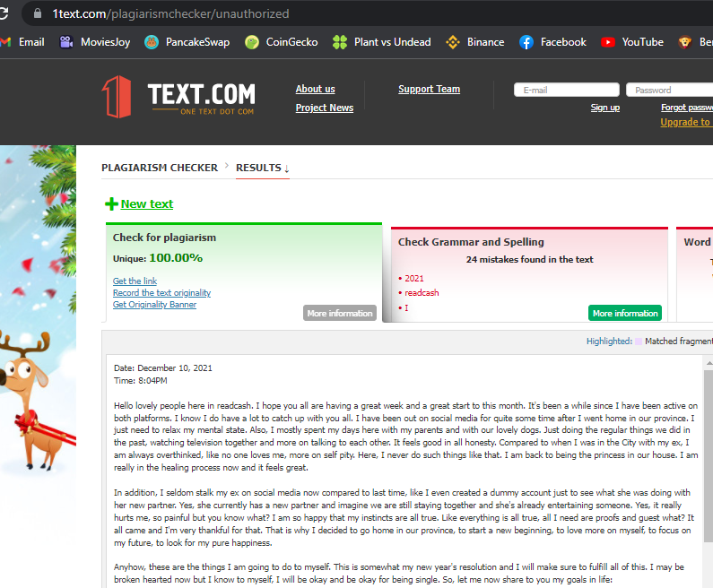Click the Sign up link
The image size is (713, 588).
coord(604,108)
